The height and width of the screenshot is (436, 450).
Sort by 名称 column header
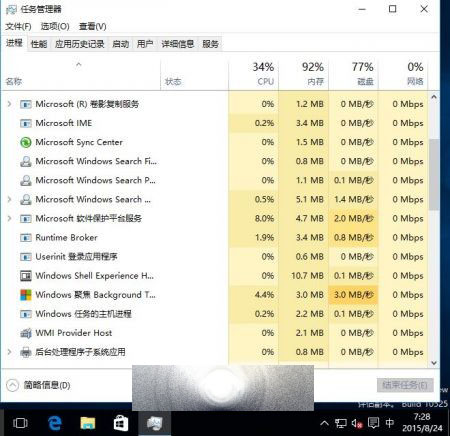81,74
